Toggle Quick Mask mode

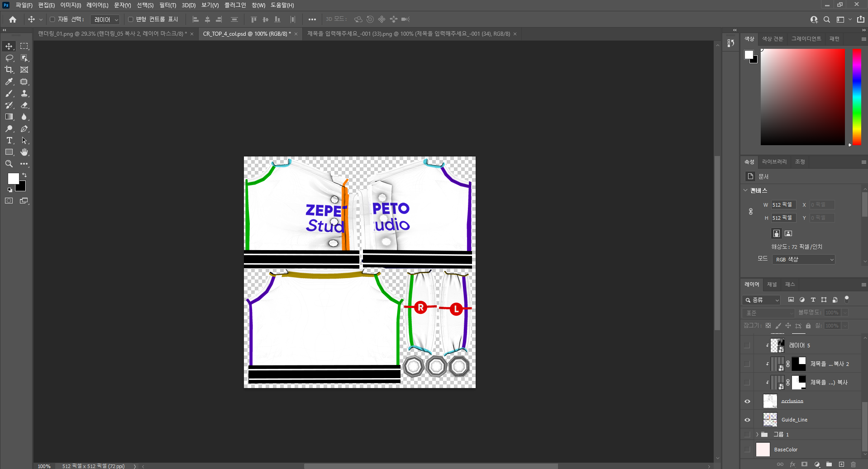[x=9, y=201]
